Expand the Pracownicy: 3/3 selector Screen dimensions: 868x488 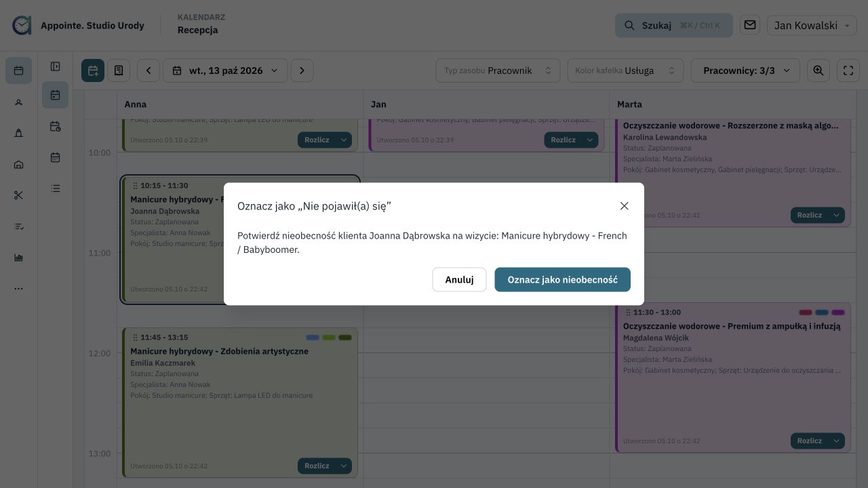[745, 70]
